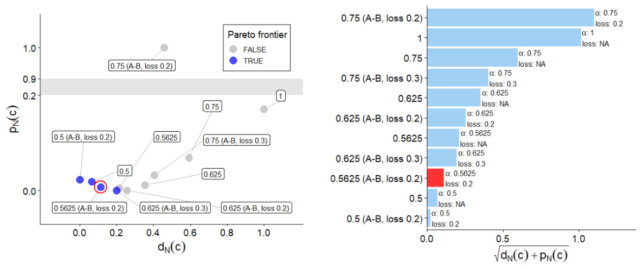Click the gray FALSE legend dot

pyautogui.click(x=234, y=49)
